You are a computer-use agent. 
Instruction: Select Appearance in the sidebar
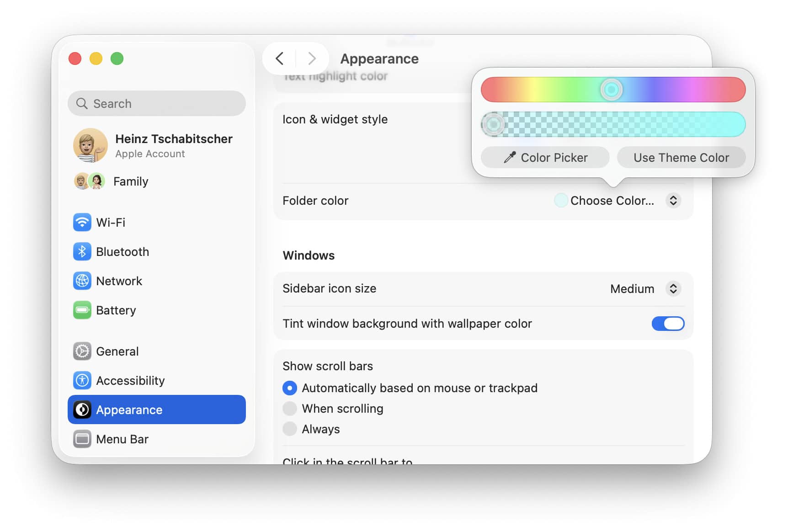[x=157, y=410]
